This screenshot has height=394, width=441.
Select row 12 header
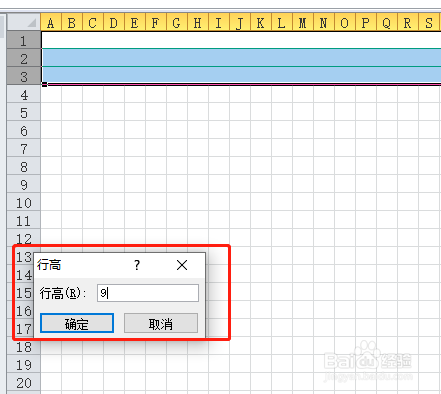24,239
